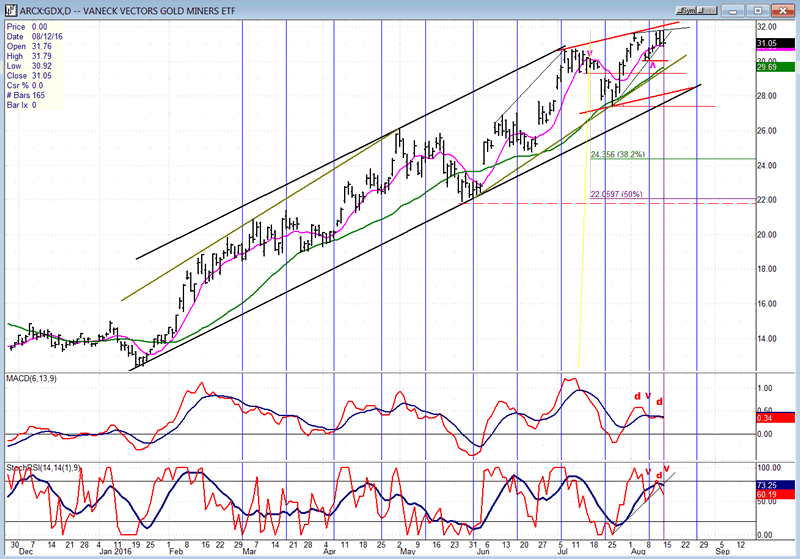Click the Aug label on the date axis
800x559 pixels.
coord(635,549)
